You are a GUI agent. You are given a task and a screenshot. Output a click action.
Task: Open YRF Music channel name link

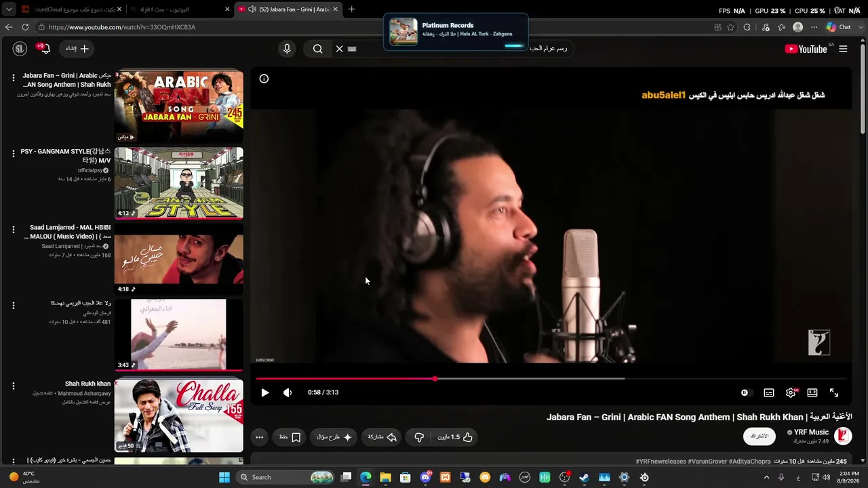point(811,432)
